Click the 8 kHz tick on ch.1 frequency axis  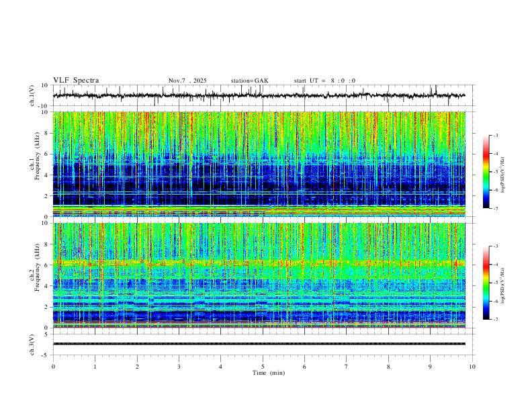tap(46, 133)
